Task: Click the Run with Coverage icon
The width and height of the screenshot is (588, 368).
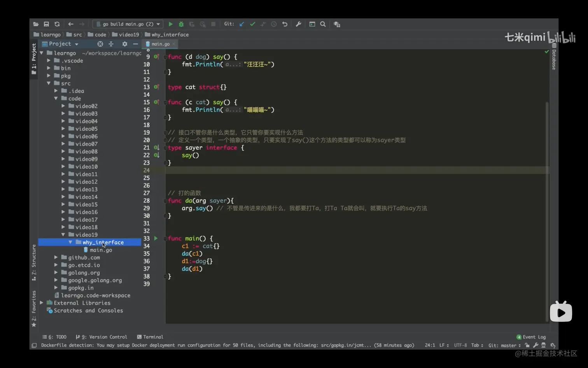Action: click(x=192, y=24)
